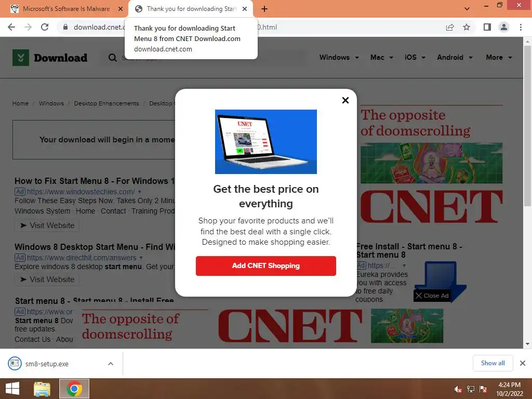The height and width of the screenshot is (399, 532).
Task: Click the Chrome taskbar icon
Action: 74,389
